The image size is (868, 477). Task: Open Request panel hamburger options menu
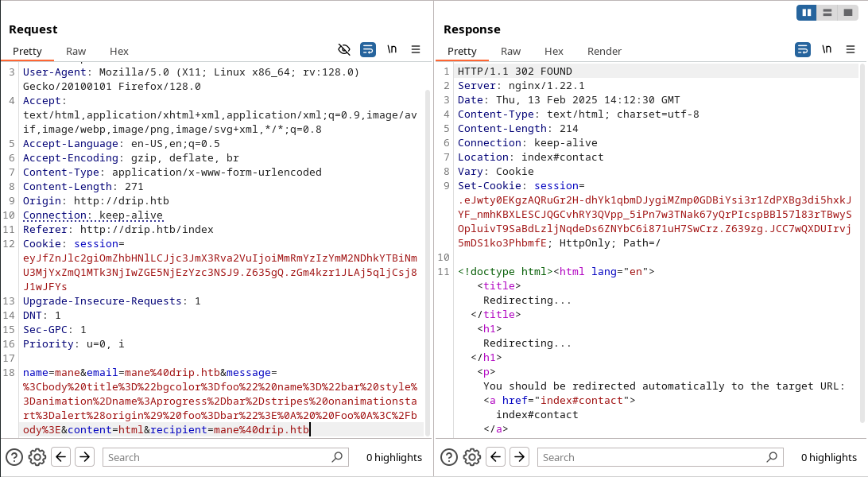[x=416, y=49]
